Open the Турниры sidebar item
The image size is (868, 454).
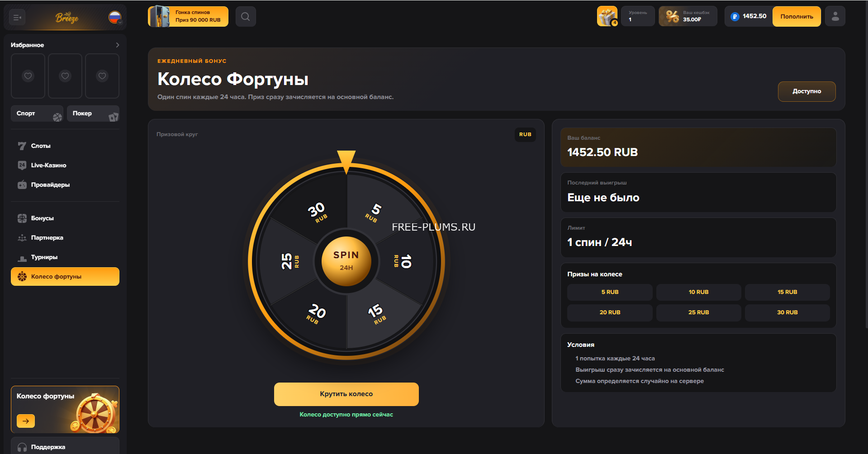tap(44, 257)
